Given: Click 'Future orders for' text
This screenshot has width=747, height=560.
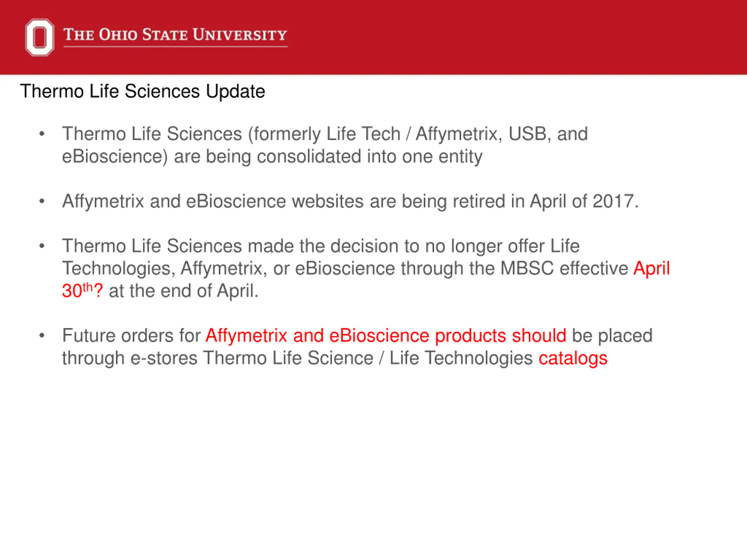Looking at the screenshot, I should (131, 335).
